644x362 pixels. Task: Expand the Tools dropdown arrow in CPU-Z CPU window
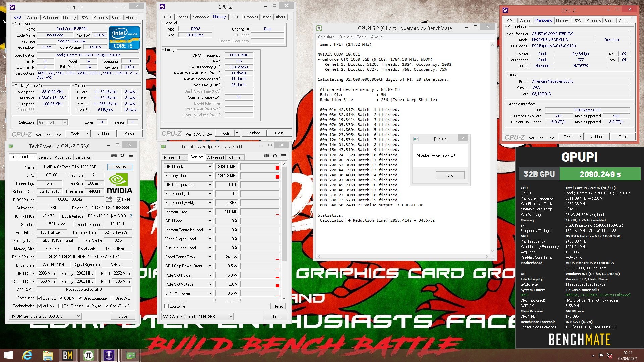coord(87,134)
